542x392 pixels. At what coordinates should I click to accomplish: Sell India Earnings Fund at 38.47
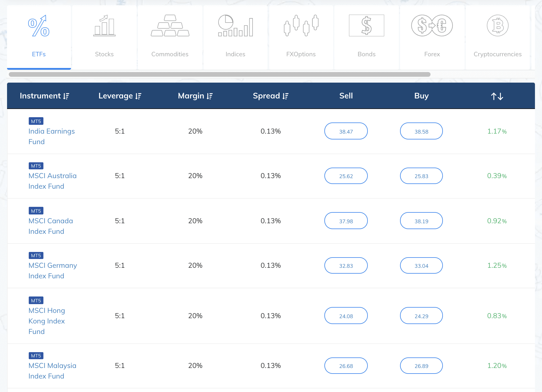pyautogui.click(x=346, y=131)
